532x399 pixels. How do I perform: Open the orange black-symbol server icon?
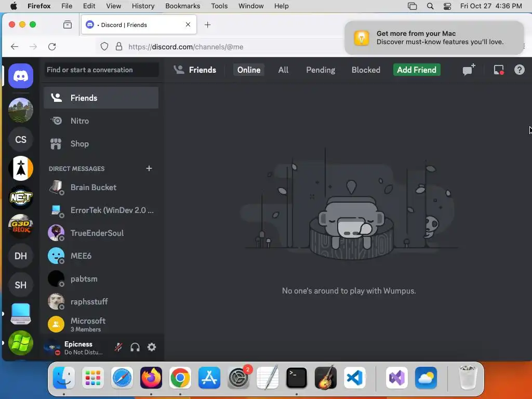21,168
